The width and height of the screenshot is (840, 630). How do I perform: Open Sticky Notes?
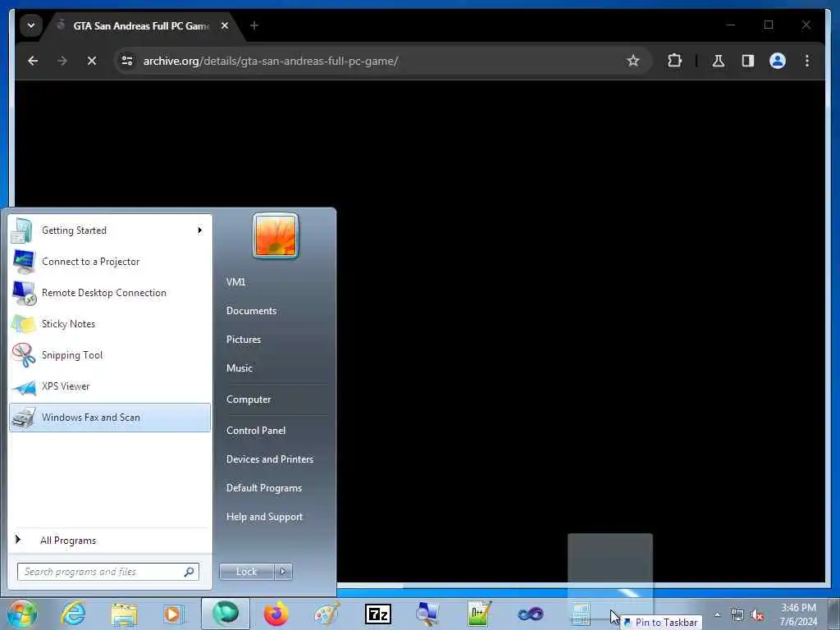(x=110, y=323)
